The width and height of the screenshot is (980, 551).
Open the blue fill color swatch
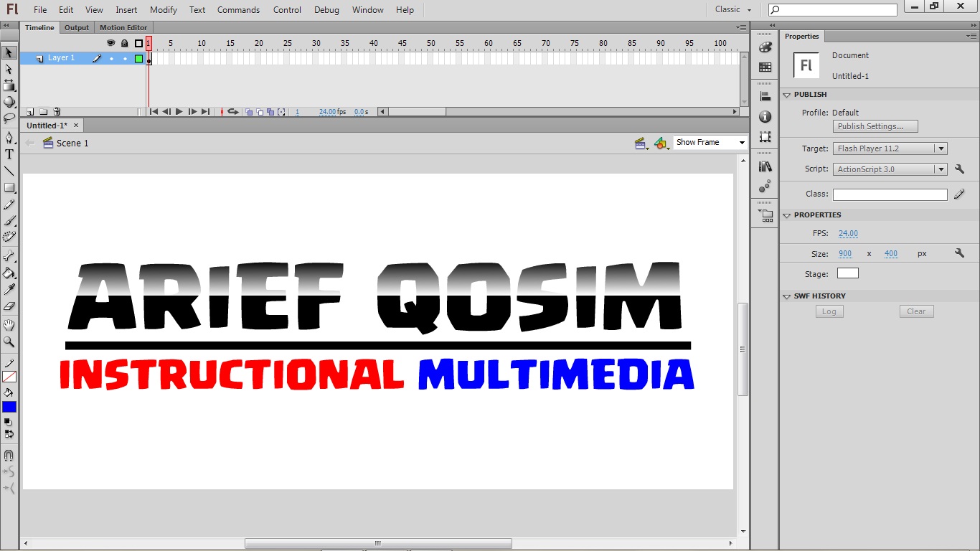(x=9, y=407)
